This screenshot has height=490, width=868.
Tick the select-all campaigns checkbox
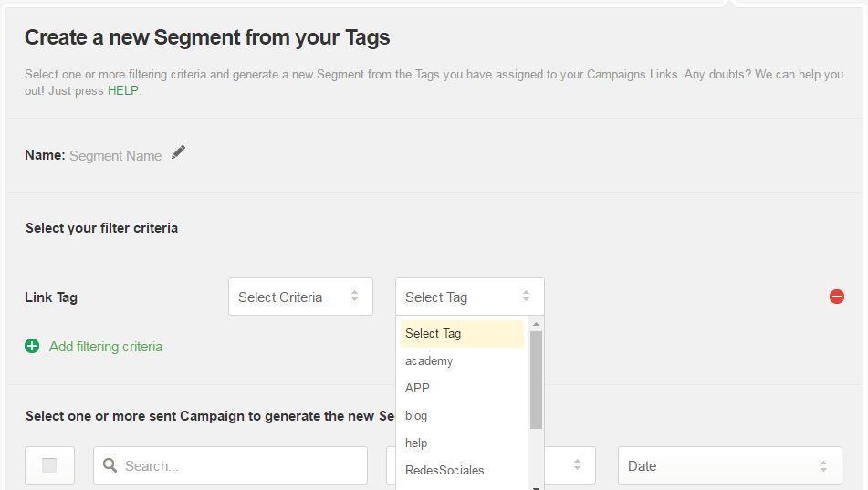pyautogui.click(x=49, y=465)
